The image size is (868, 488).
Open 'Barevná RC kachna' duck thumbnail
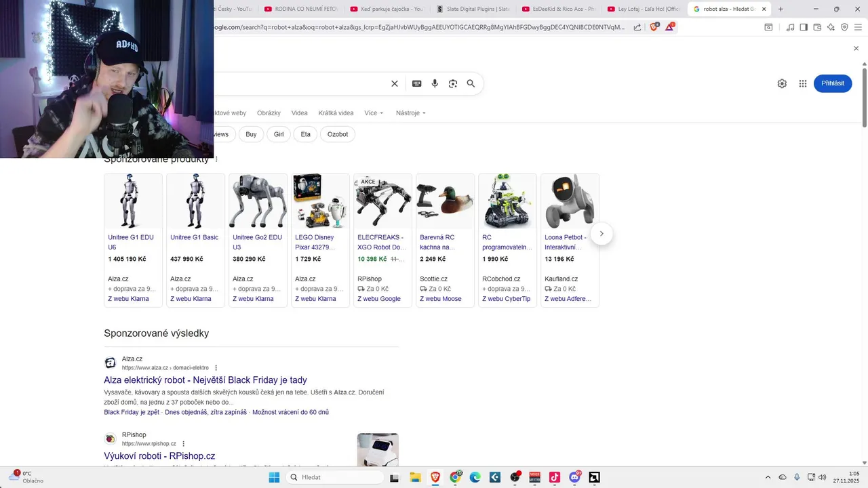pyautogui.click(x=445, y=201)
